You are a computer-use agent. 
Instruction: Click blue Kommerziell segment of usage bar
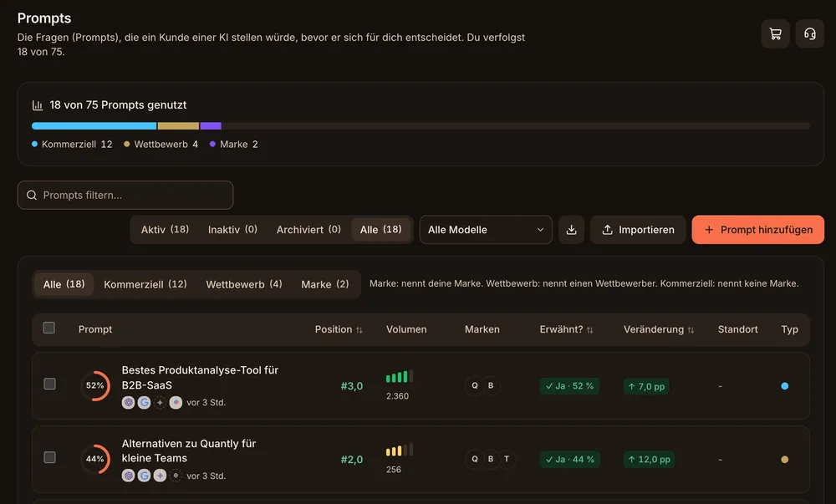pyautogui.click(x=94, y=126)
